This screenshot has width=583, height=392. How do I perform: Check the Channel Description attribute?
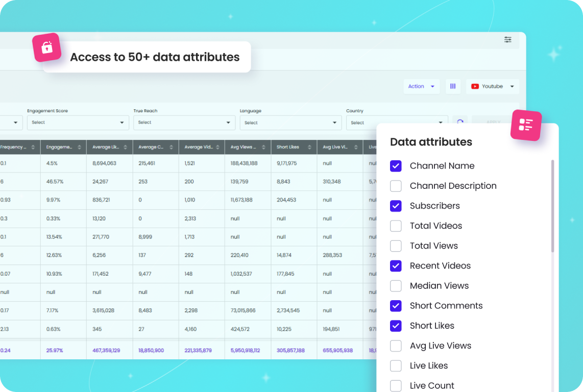(396, 186)
